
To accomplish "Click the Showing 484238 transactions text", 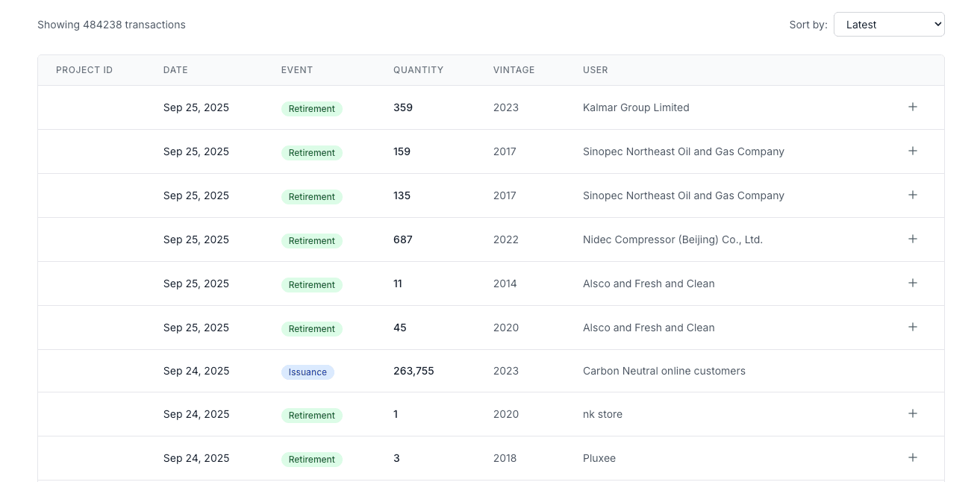I will (111, 24).
